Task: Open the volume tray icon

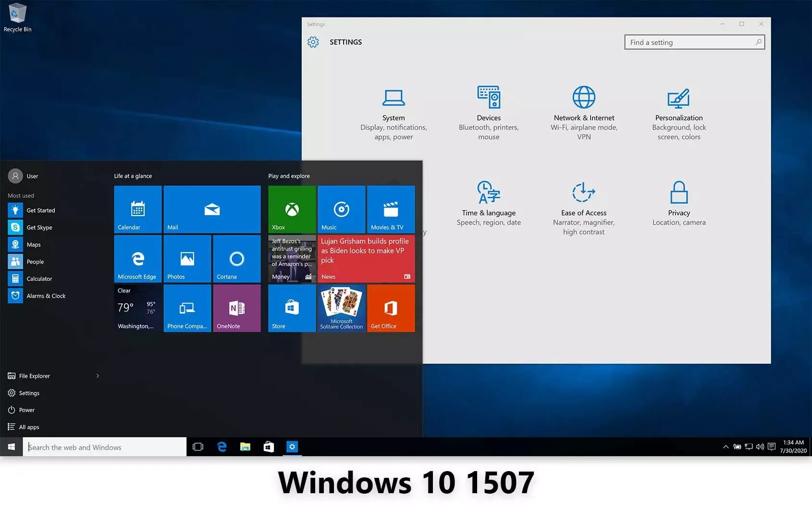Action: click(760, 447)
